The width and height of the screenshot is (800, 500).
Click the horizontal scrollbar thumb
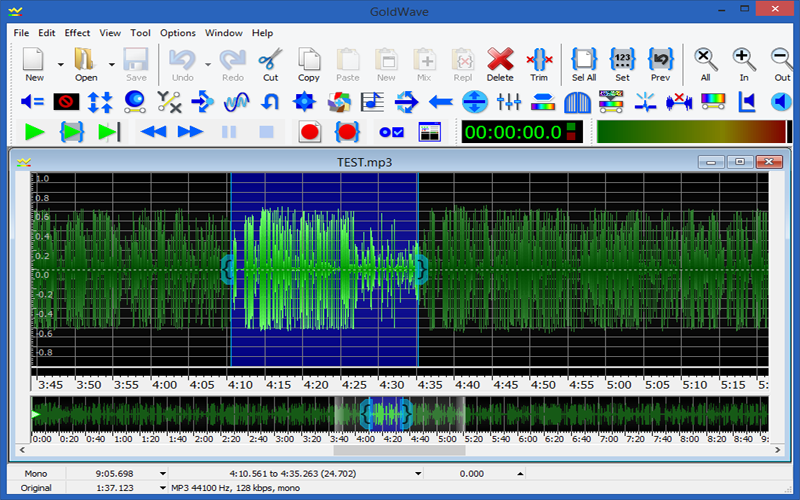pyautogui.click(x=399, y=451)
